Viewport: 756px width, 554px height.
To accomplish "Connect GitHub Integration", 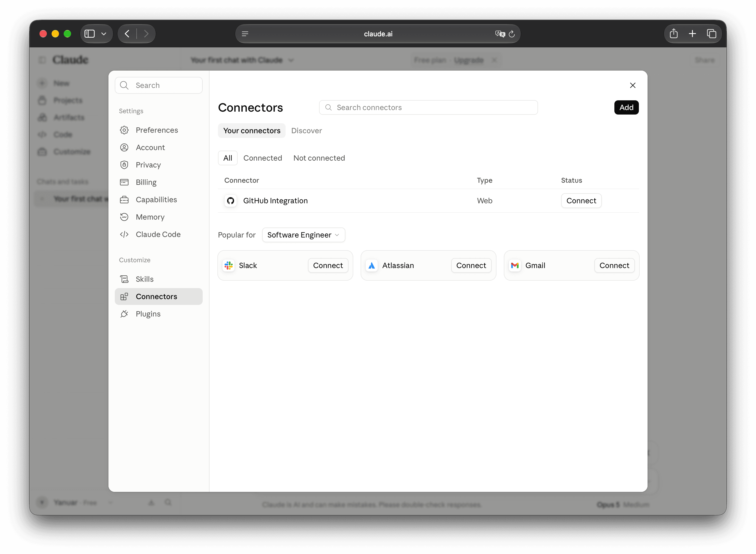I will pos(581,201).
